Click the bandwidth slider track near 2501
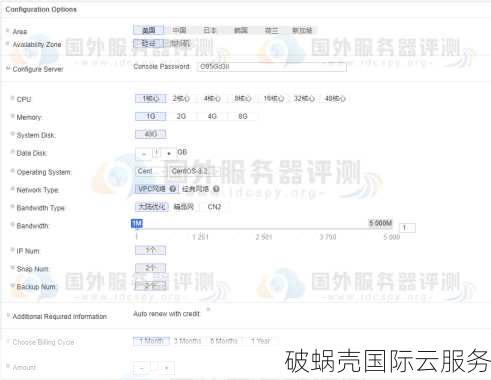 (264, 229)
